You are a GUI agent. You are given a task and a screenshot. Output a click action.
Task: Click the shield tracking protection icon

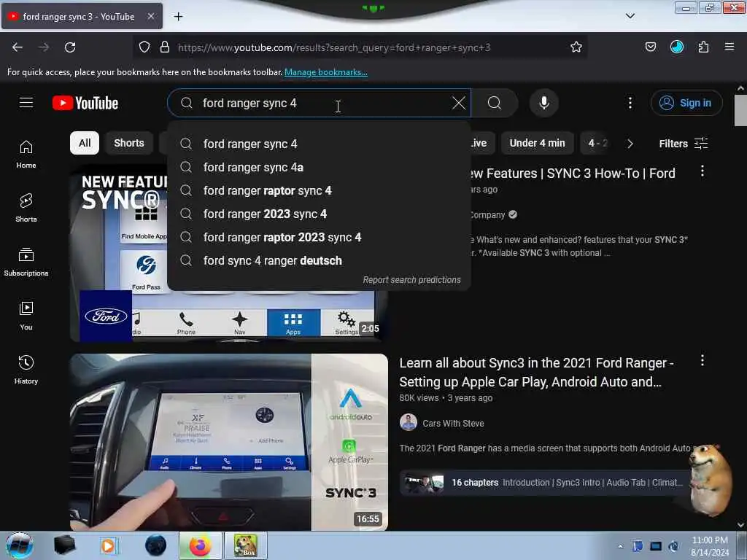click(x=144, y=47)
